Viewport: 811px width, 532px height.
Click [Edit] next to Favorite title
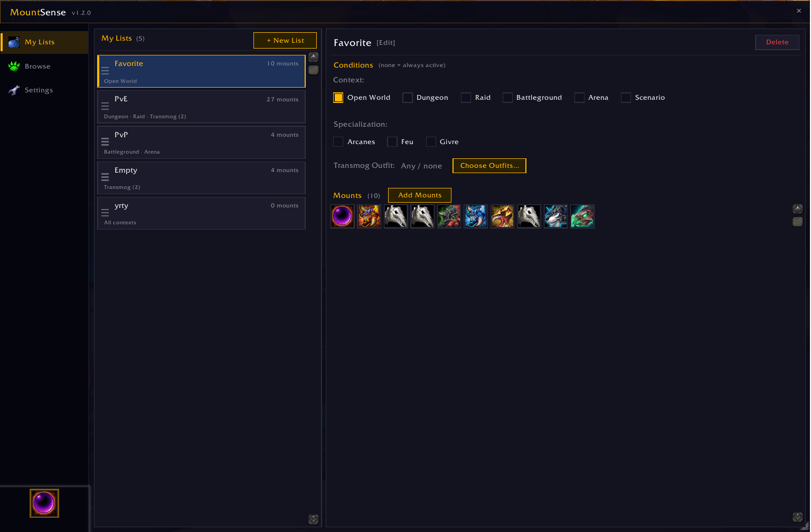(x=385, y=43)
